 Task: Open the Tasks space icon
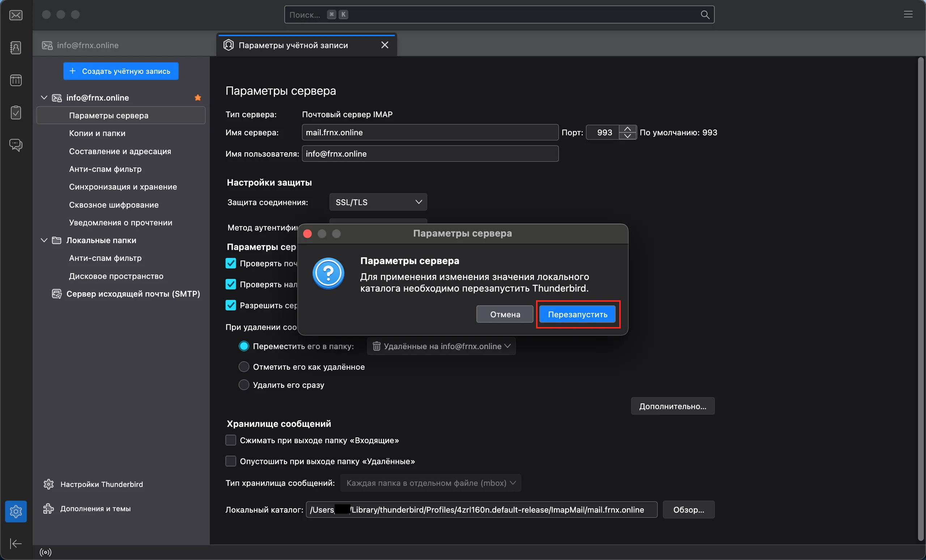(x=16, y=113)
